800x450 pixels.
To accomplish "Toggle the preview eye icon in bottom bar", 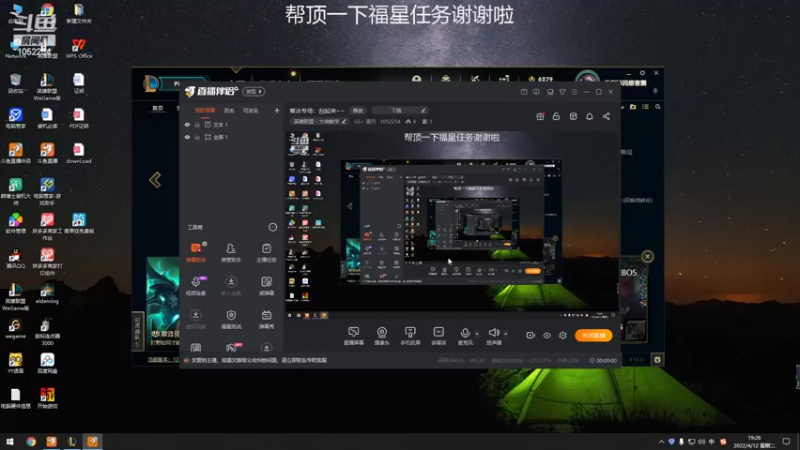I will coord(547,335).
